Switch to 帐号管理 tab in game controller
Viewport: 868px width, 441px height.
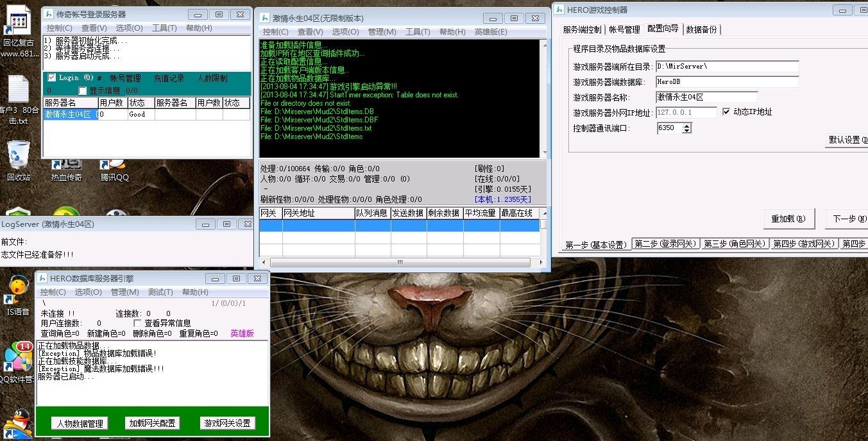[624, 29]
